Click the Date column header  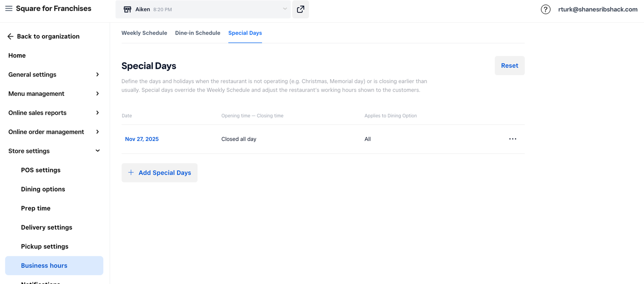click(127, 116)
